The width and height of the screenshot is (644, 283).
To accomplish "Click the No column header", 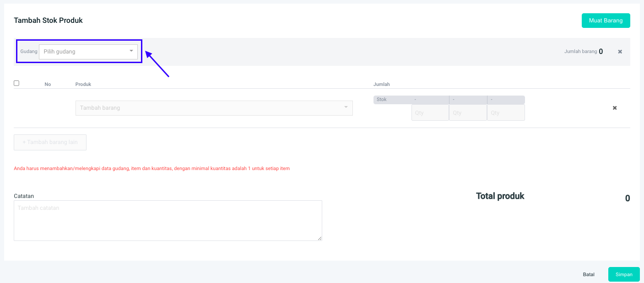I will pos(48,84).
